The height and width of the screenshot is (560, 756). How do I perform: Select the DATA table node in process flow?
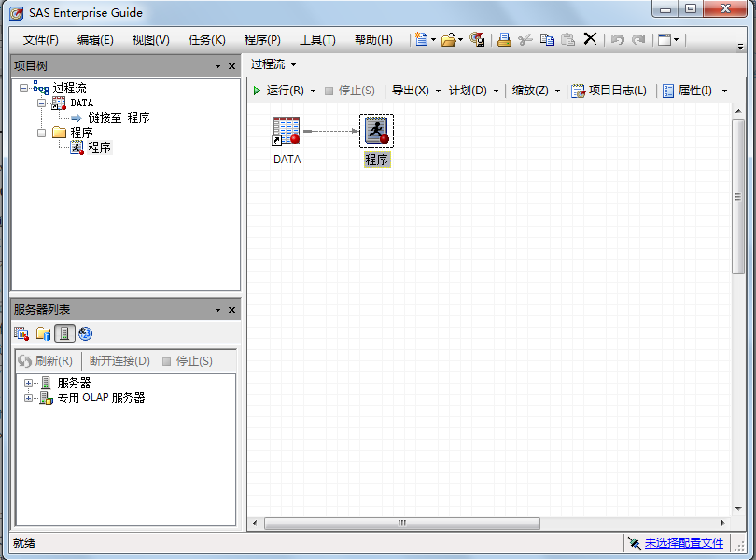pyautogui.click(x=287, y=131)
